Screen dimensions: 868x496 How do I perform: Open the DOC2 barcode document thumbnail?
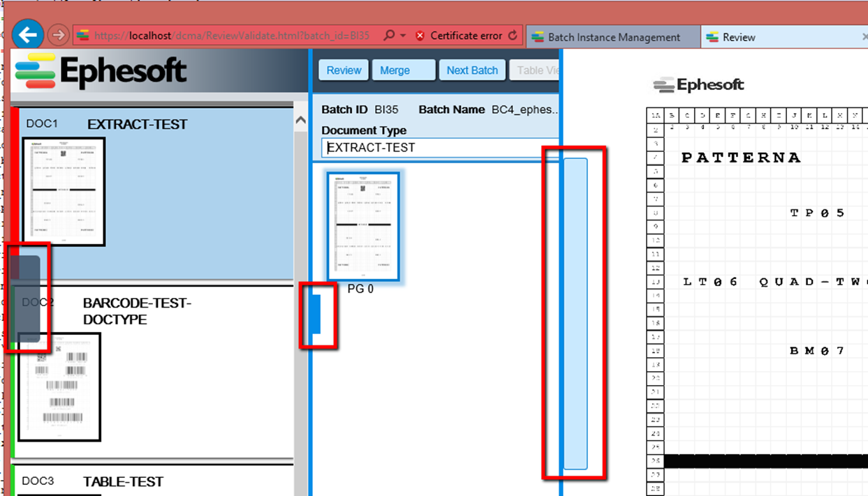click(x=59, y=386)
